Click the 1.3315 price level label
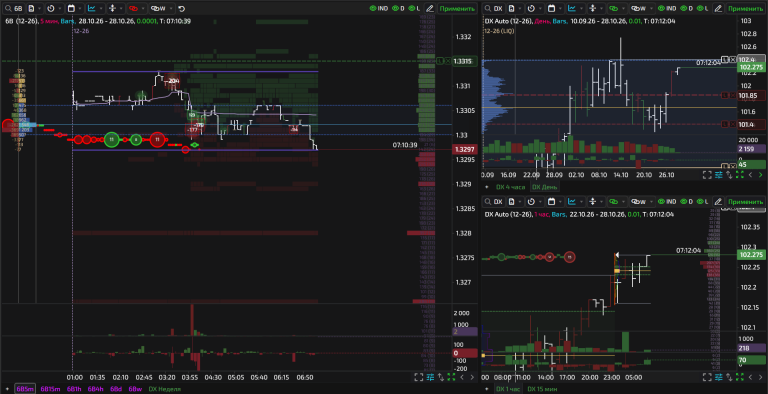The height and width of the screenshot is (394, 768). pyautogui.click(x=463, y=61)
